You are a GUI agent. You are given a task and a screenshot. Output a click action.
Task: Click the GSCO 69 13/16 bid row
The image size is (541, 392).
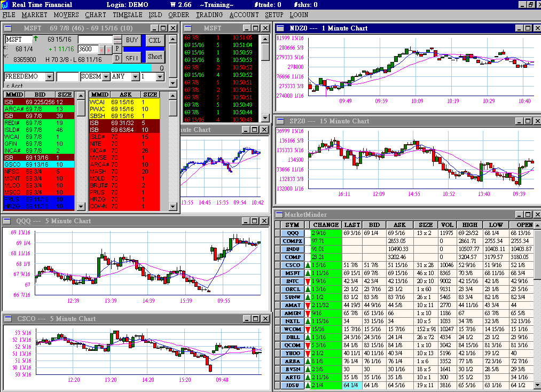[39, 164]
